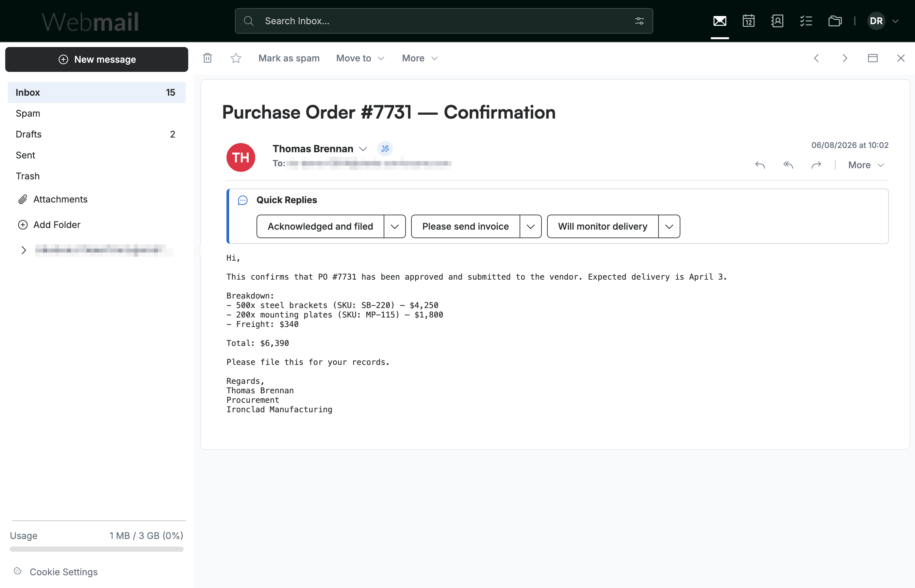Reply to the message
The width and height of the screenshot is (915, 588).
point(760,165)
